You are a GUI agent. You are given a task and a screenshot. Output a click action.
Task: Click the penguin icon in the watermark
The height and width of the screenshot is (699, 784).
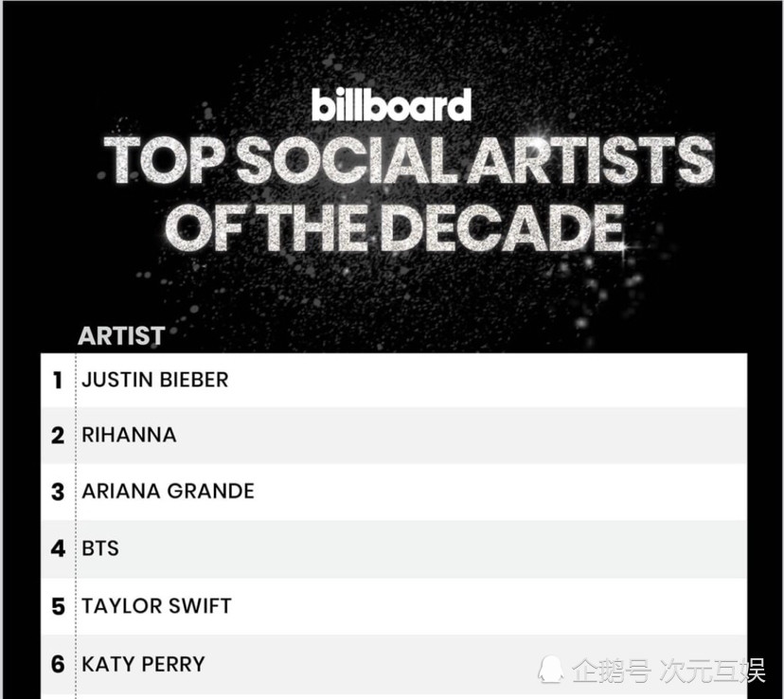click(550, 669)
